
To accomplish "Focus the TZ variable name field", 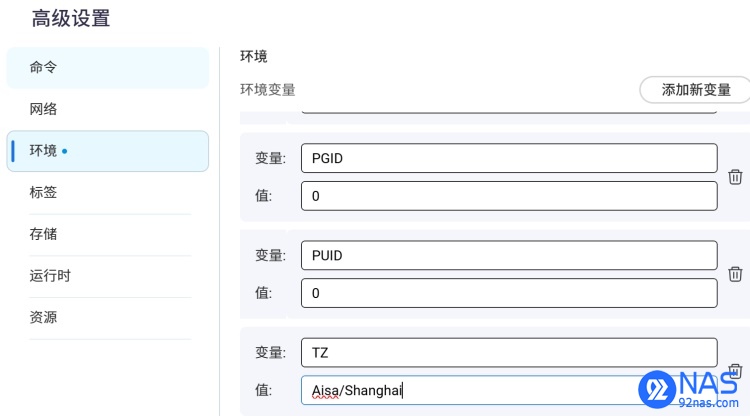I will (x=509, y=352).
